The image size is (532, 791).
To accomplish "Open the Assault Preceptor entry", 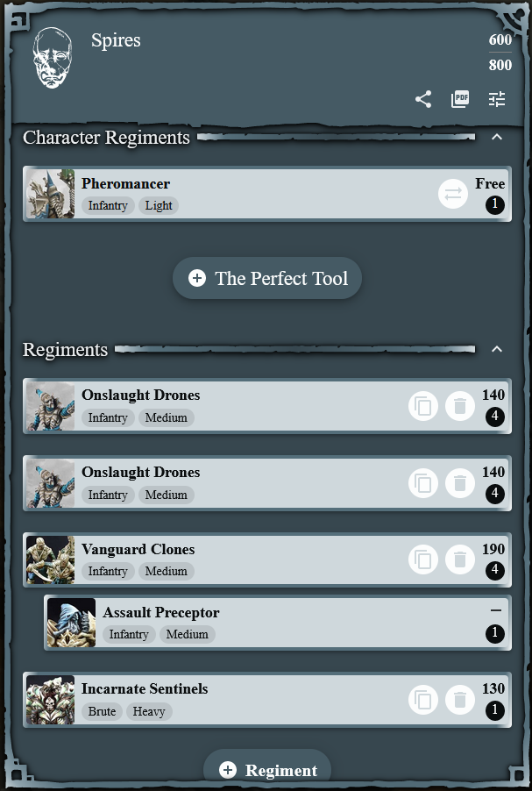I will [278, 623].
